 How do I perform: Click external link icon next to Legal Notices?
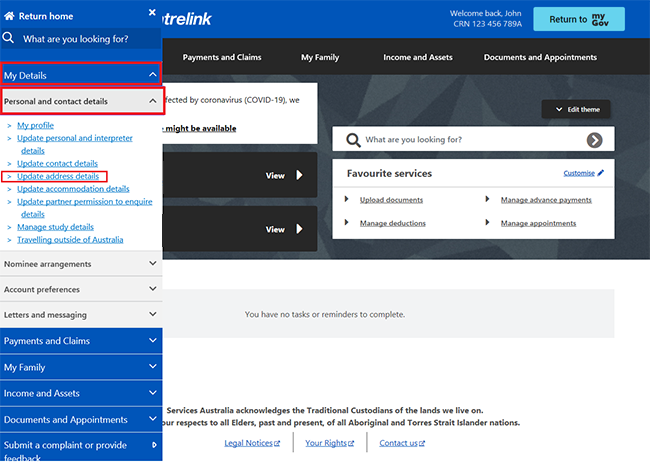coord(277,444)
